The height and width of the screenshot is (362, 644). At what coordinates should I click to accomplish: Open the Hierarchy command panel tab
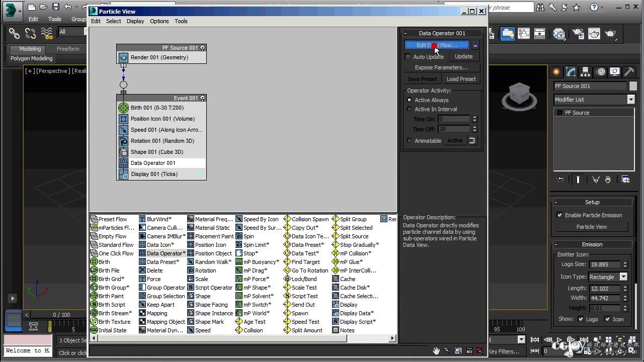(x=585, y=72)
